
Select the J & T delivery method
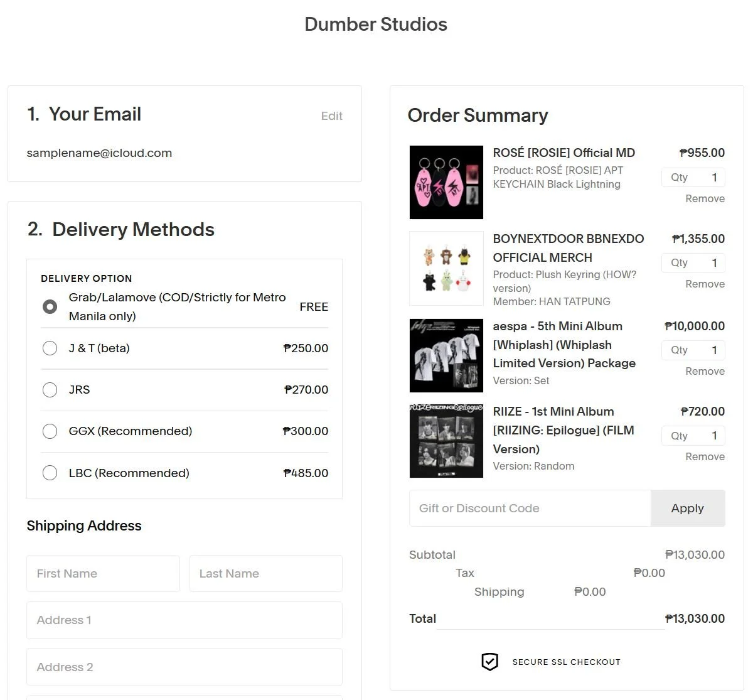coord(50,348)
